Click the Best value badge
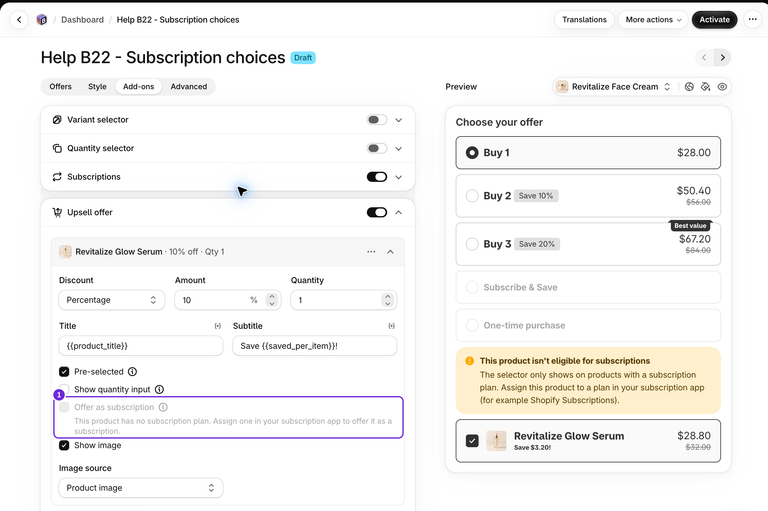The width and height of the screenshot is (768, 511). pyautogui.click(x=690, y=225)
